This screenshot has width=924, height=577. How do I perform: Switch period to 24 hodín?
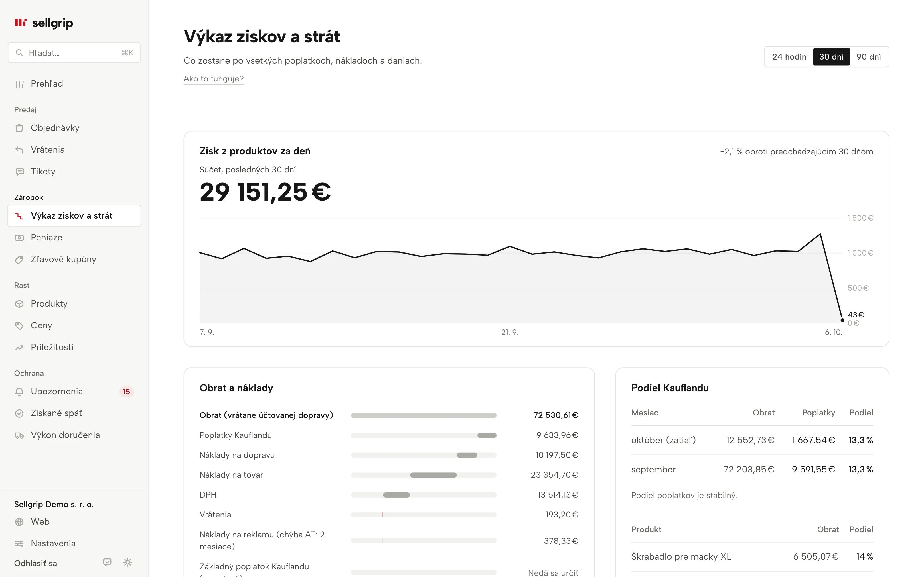pos(789,57)
